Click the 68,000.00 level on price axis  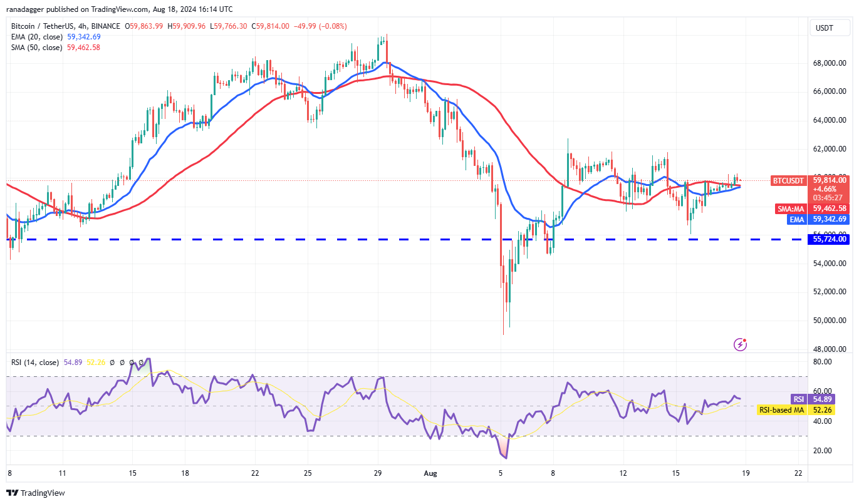click(830, 63)
